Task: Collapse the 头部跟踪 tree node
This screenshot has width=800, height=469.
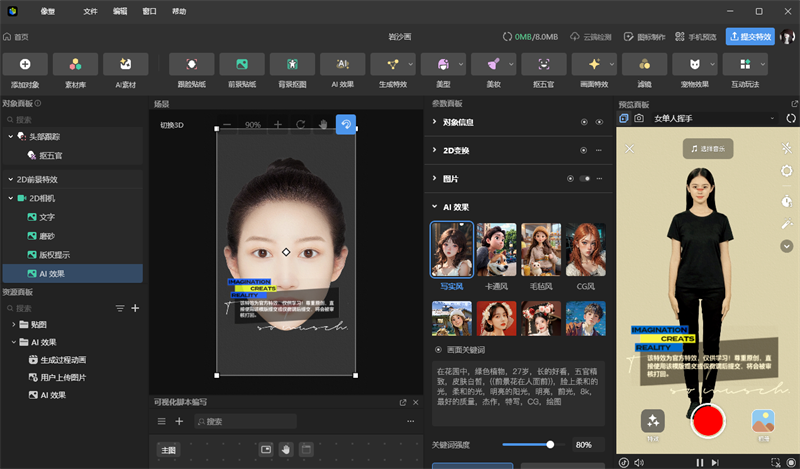Action: (11, 136)
